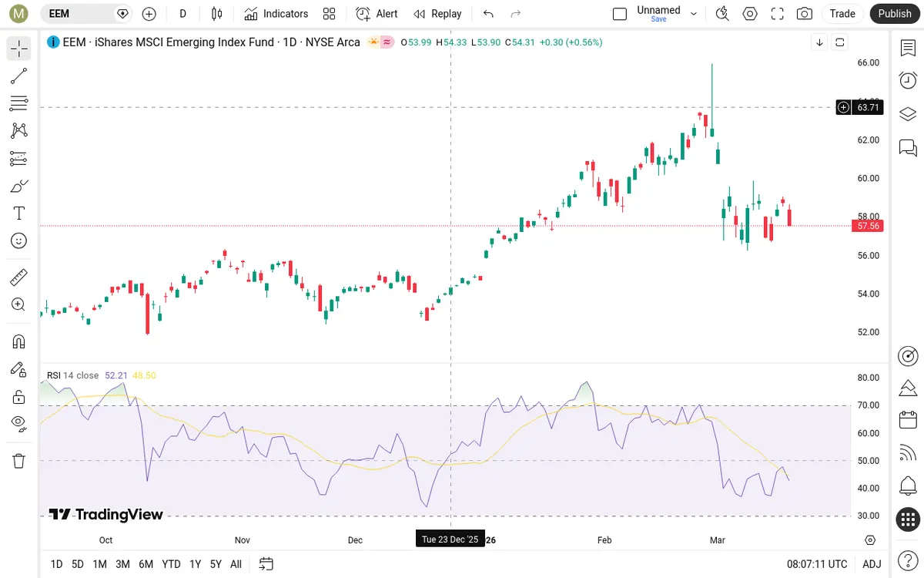Screen dimensions: 924x578
Task: Select the 3M time range
Action: pos(122,564)
